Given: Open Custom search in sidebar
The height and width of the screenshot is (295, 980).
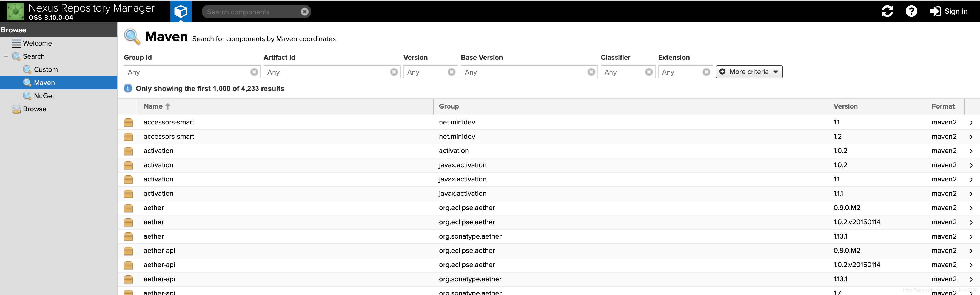Looking at the screenshot, I should coord(46,70).
